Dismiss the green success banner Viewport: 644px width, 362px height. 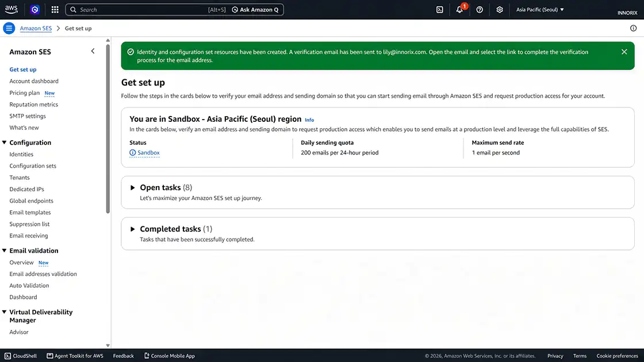(624, 52)
